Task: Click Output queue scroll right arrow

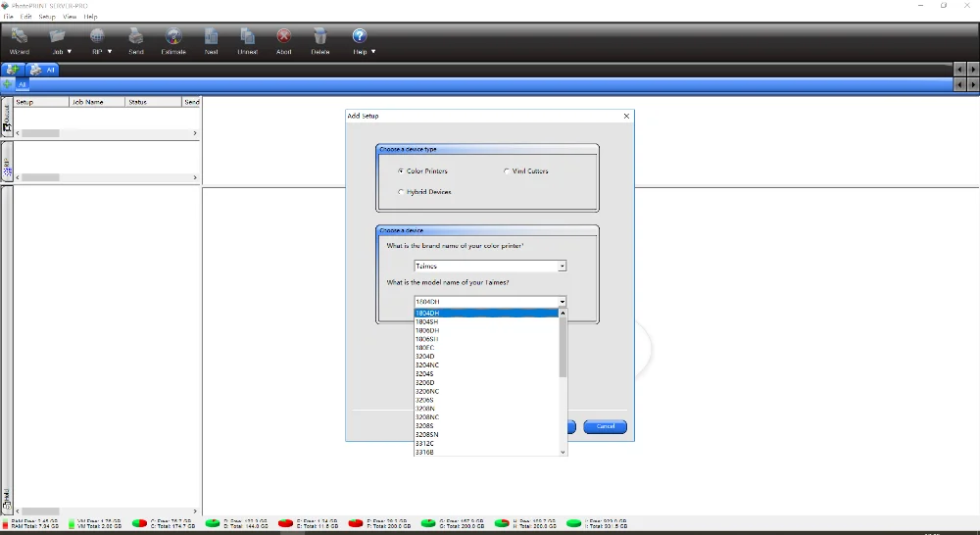Action: [x=195, y=133]
